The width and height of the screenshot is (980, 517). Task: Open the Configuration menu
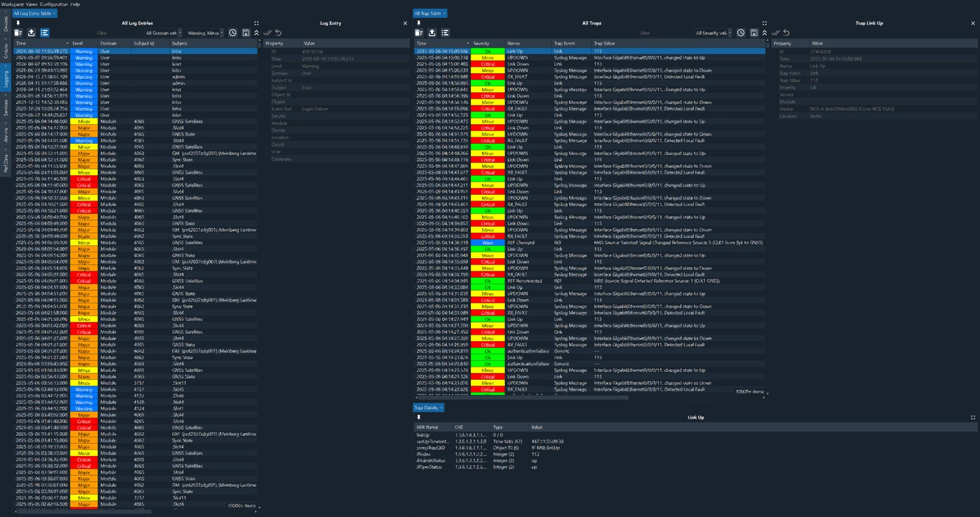[54, 4]
